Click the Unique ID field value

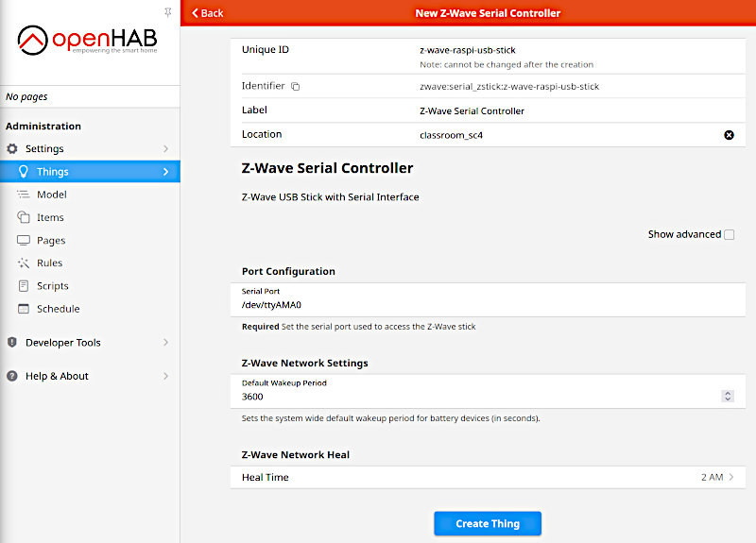click(468, 50)
